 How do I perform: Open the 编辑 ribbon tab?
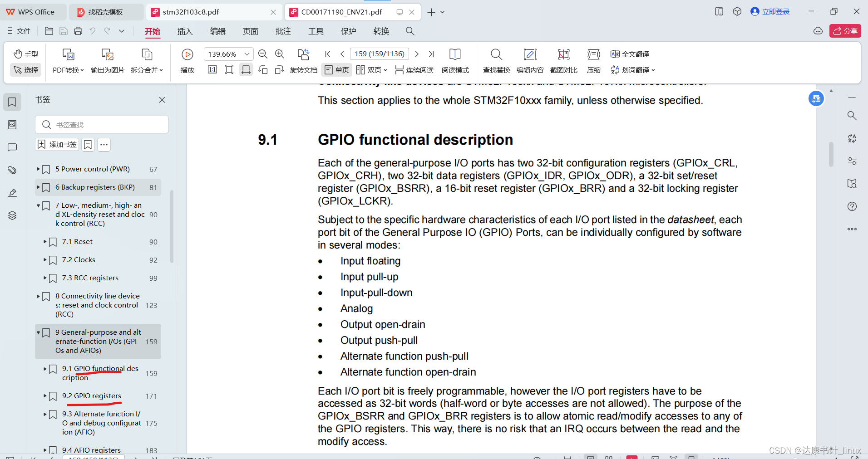[x=218, y=31]
